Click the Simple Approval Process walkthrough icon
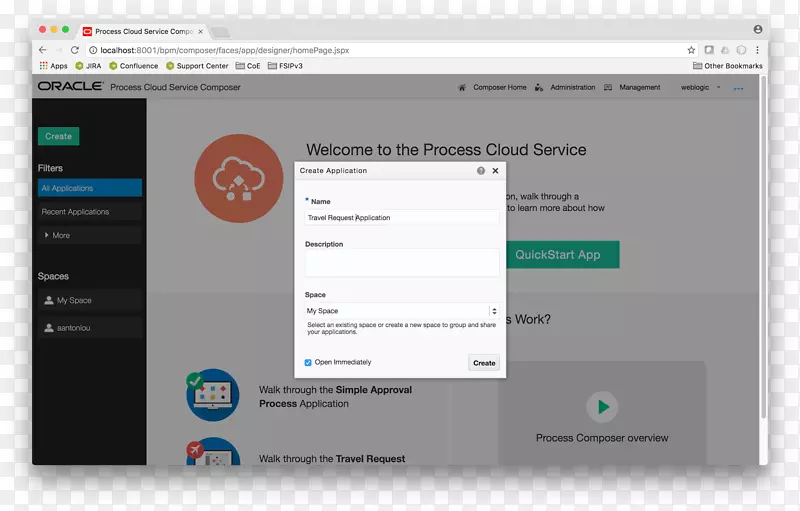Screen dimensions: 800x511 pos(212,394)
